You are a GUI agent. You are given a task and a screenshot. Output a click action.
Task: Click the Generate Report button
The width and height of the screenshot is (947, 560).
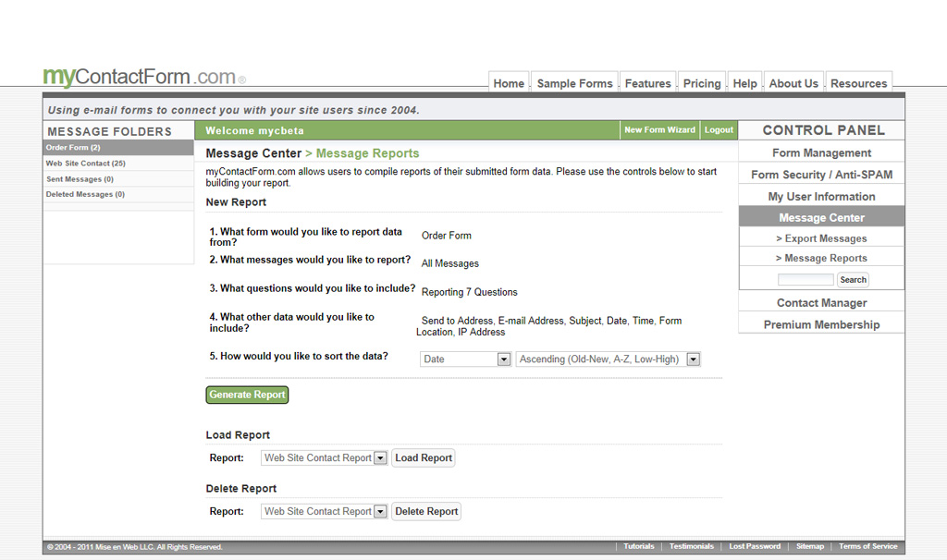247,395
